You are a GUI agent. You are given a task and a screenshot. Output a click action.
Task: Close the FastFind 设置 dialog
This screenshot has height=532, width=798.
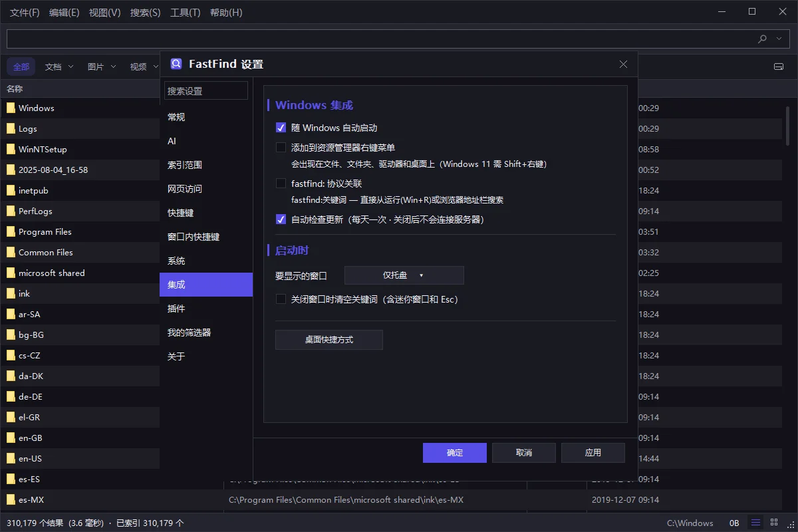(623, 65)
